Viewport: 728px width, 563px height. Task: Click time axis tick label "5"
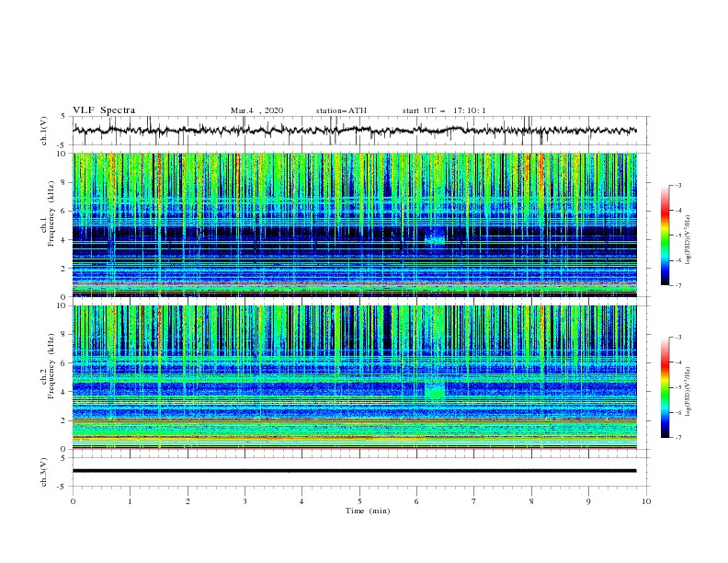click(x=359, y=501)
